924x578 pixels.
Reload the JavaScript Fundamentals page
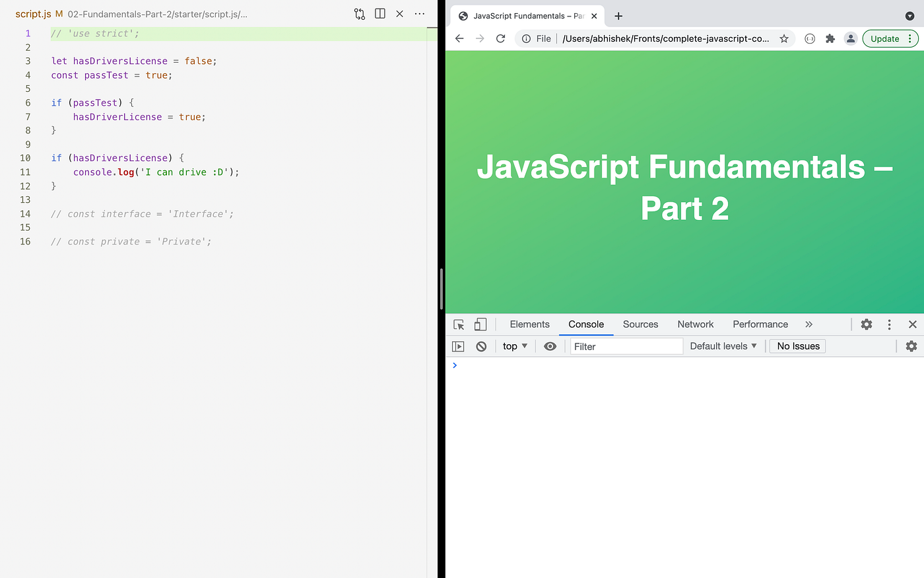(x=500, y=38)
